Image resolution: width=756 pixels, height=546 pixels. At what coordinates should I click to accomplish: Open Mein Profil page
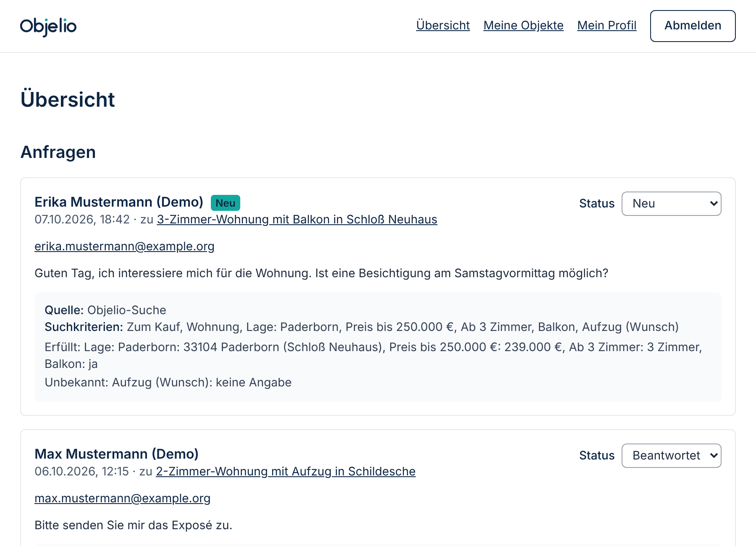click(x=606, y=26)
